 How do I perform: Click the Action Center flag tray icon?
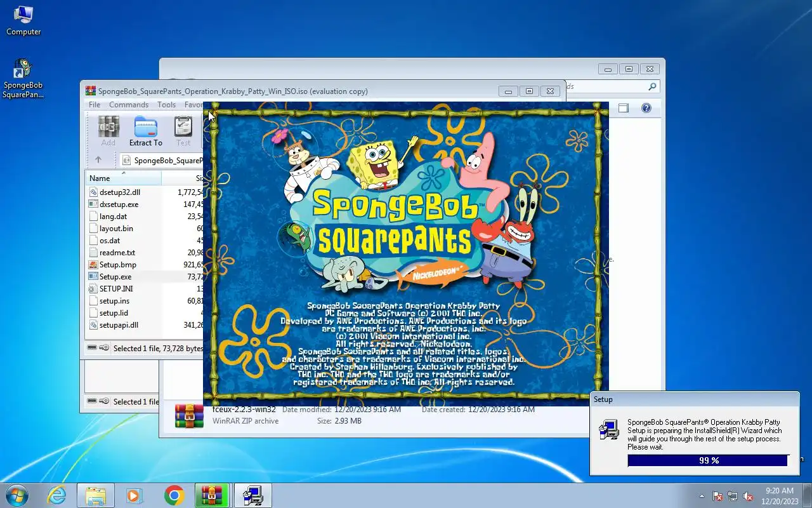pos(717,496)
